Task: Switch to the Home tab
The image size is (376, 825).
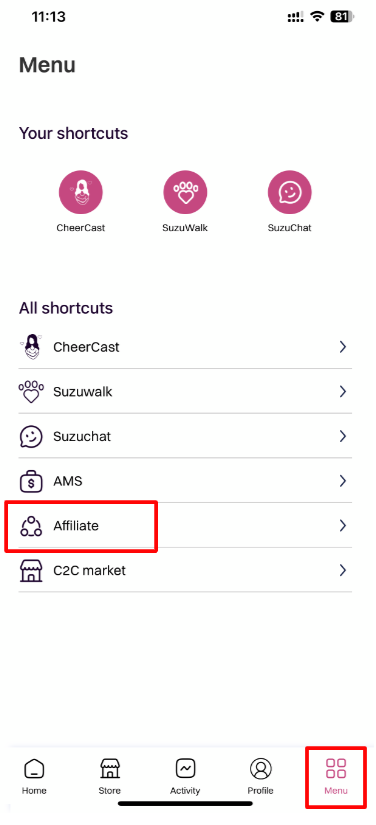Action: [x=34, y=777]
